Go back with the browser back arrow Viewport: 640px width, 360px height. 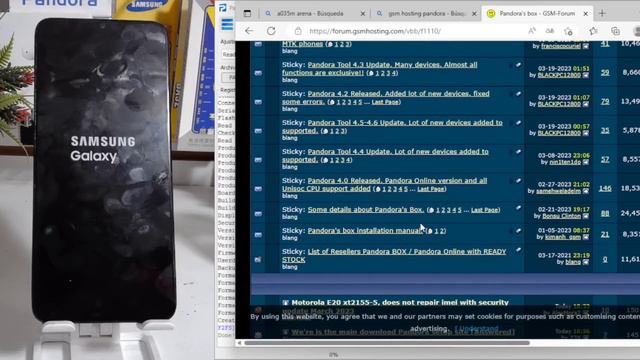[249, 31]
